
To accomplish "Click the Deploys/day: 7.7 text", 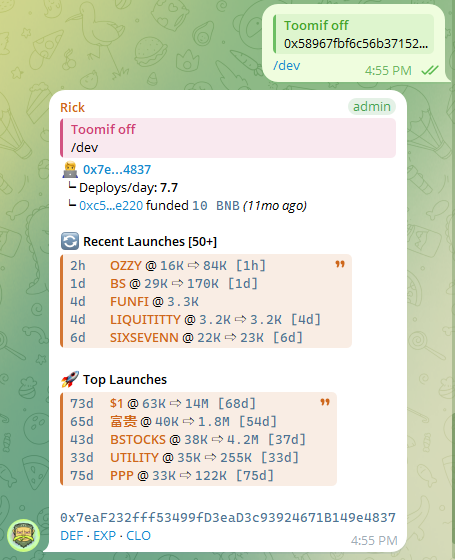I will point(129,188).
